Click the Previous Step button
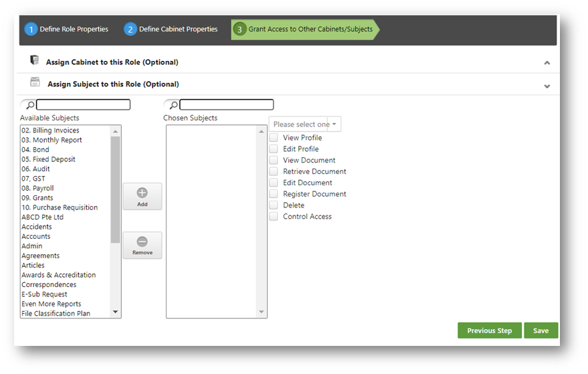Image resolution: width=588 pixels, height=374 pixels. 490,331
